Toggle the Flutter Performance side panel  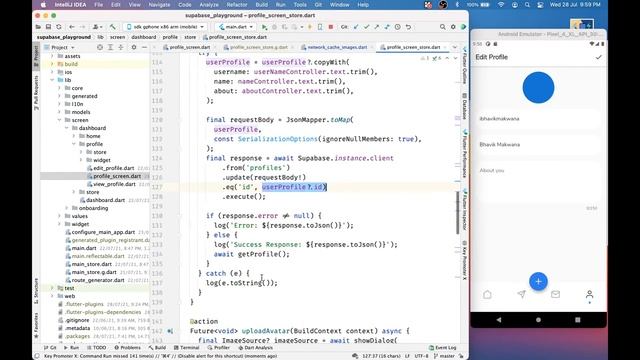[x=464, y=153]
